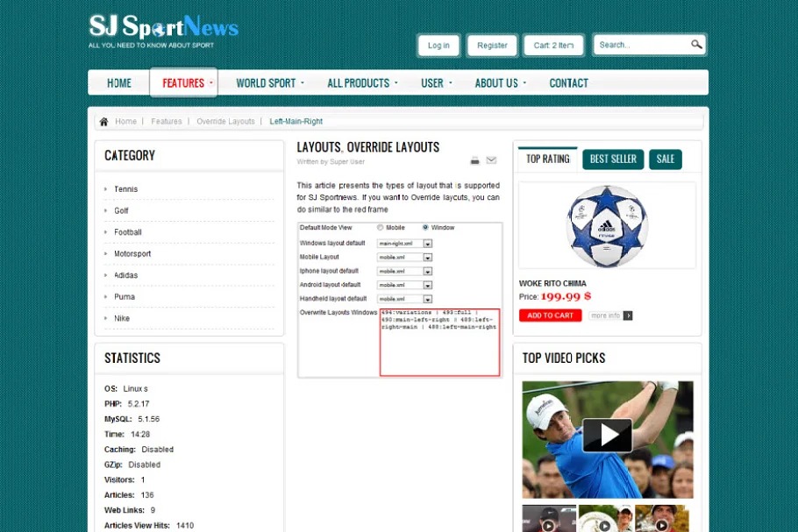Expand the Handheld layout default dropdown
This screenshot has height=532, width=798.
click(427, 299)
